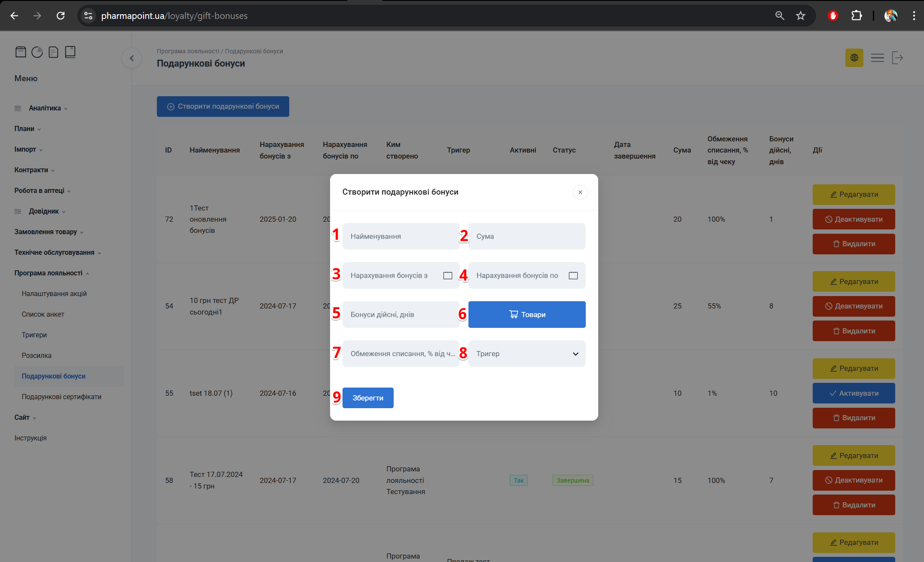This screenshot has width=924, height=562.
Task: Click the browser forward arrow
Action: pos(37,16)
